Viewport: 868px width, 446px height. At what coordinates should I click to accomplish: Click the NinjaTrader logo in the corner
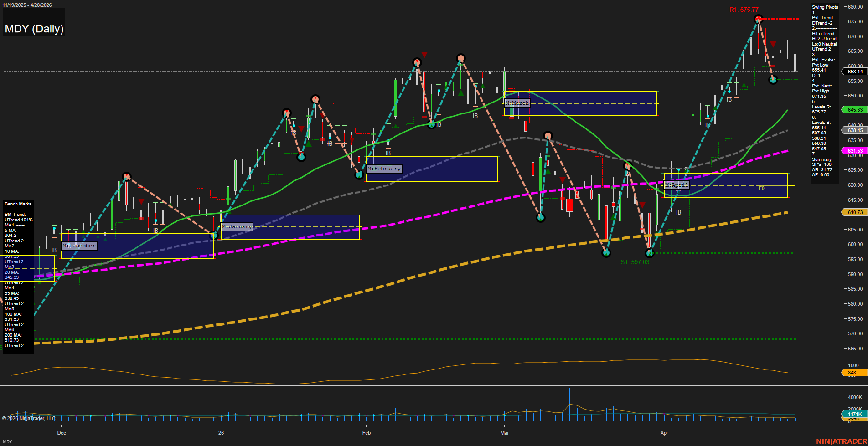point(841,441)
